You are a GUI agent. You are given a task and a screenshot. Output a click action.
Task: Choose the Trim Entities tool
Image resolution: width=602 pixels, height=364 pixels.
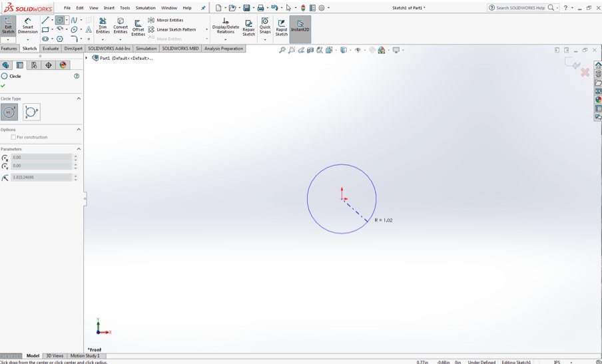tap(103, 26)
